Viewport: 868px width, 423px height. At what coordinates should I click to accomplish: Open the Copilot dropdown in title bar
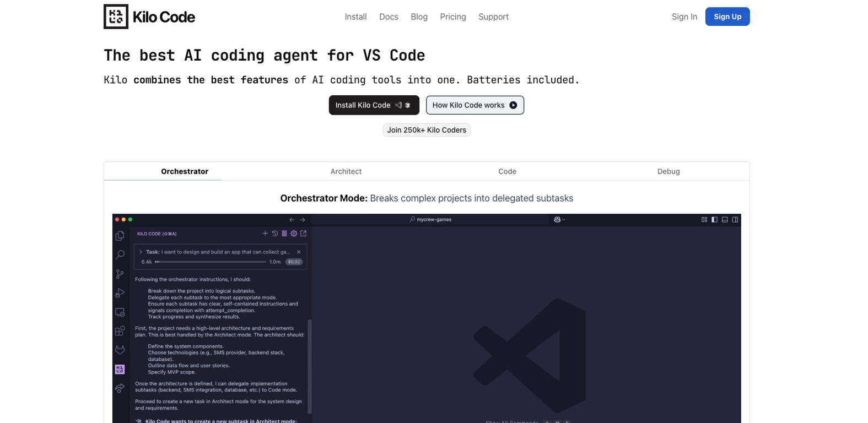[x=559, y=219]
